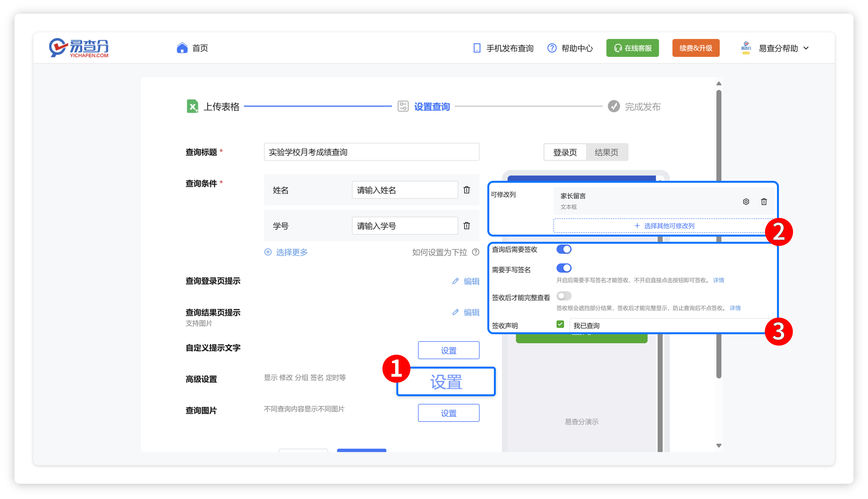The image size is (868, 499).
Task: Open 详情 link after 签收框 description
Action: (735, 308)
